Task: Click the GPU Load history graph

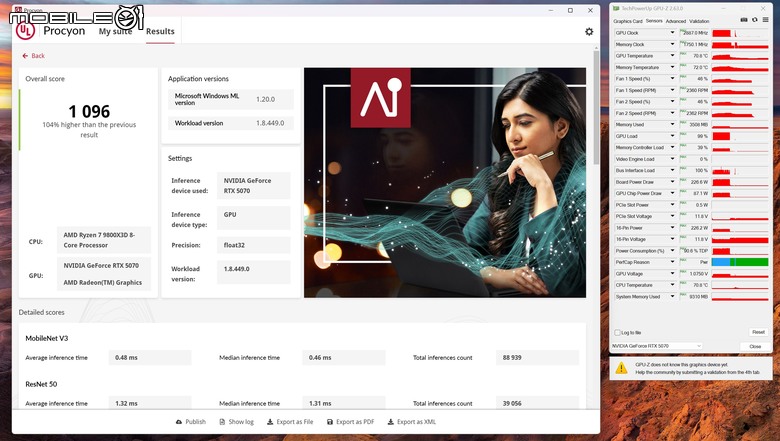Action: point(740,136)
